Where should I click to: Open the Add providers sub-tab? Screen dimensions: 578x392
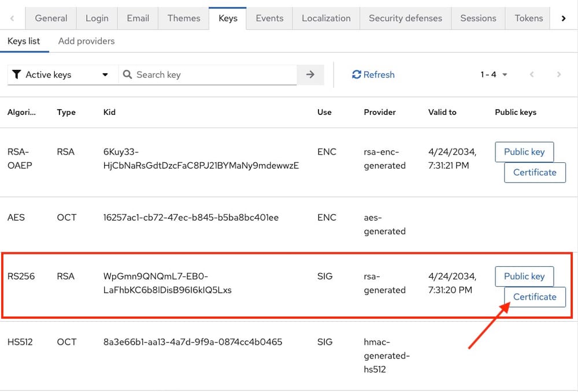pyautogui.click(x=86, y=41)
